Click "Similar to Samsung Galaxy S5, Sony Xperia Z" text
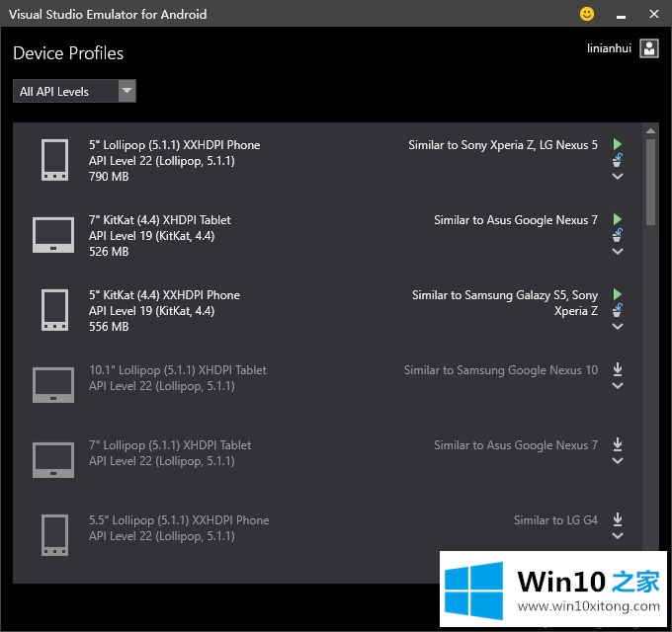 coord(505,303)
